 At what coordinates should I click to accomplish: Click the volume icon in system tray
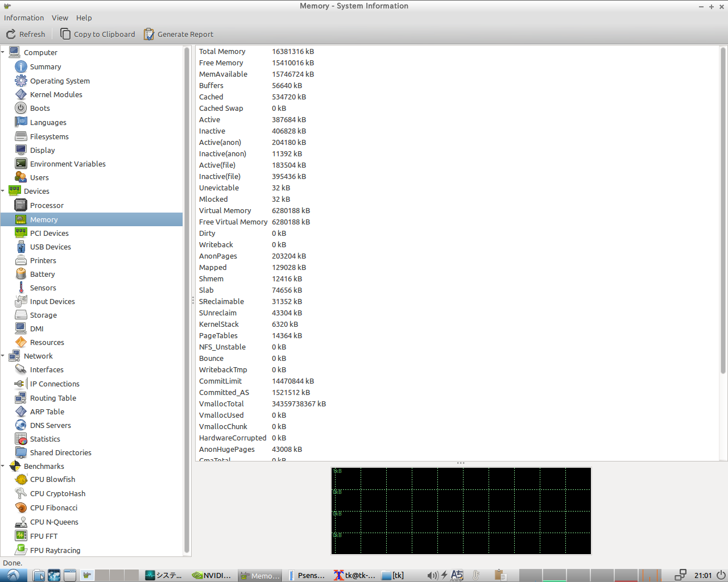432,575
